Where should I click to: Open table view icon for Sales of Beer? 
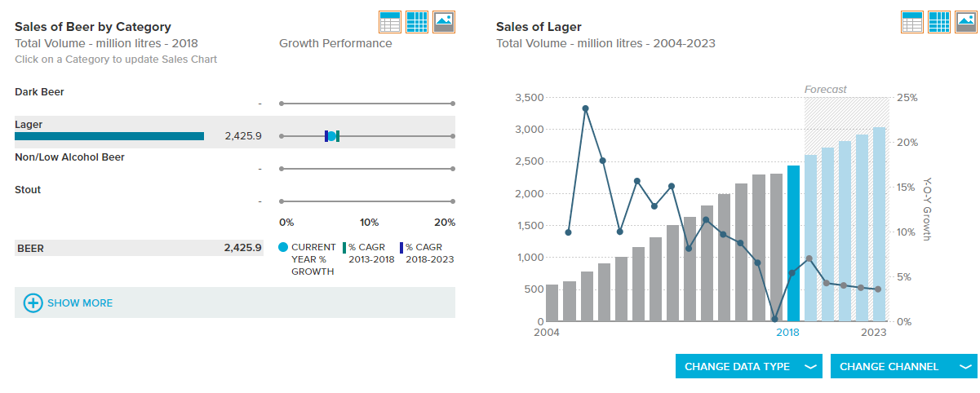tap(390, 22)
